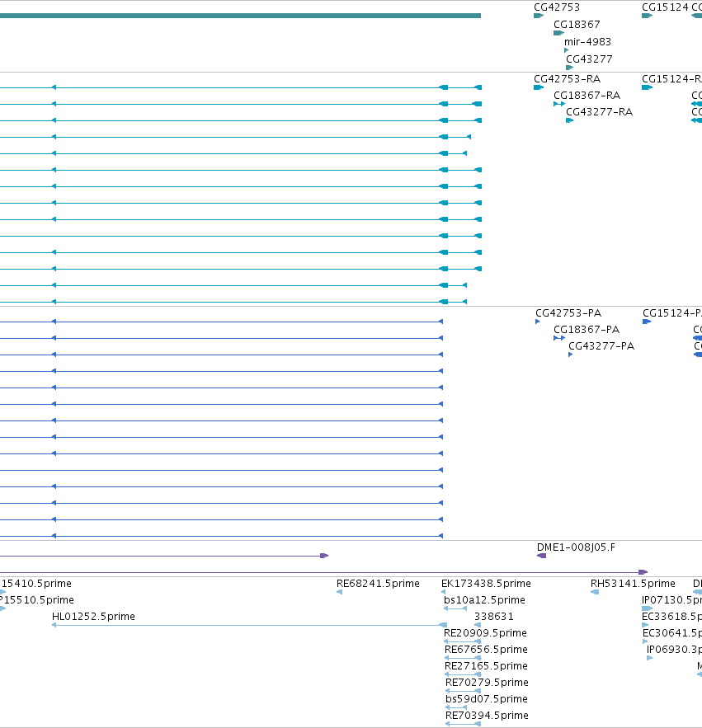702x728 pixels.
Task: Click the blue glyph under CG42753-RA
Action: [539, 87]
